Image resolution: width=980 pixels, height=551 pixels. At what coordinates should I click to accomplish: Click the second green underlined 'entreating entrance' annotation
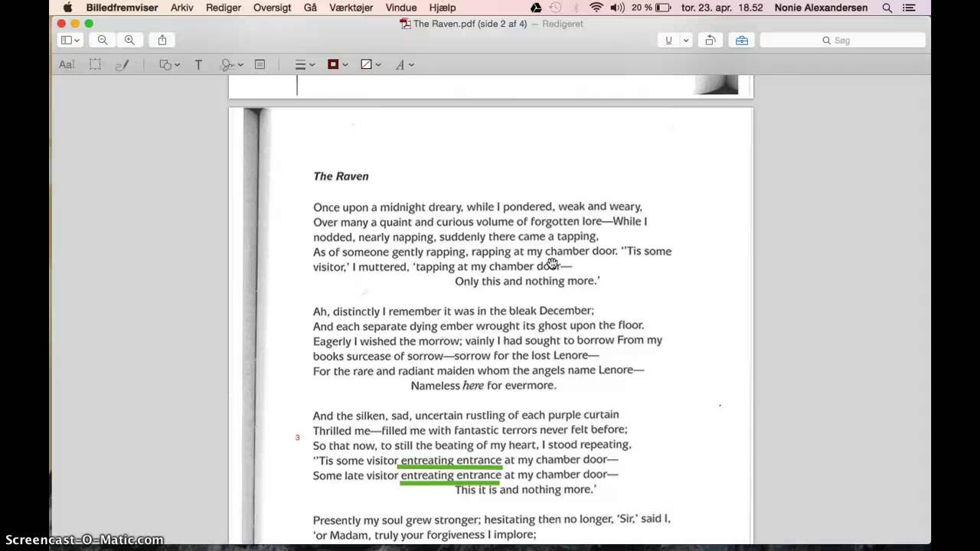click(450, 475)
